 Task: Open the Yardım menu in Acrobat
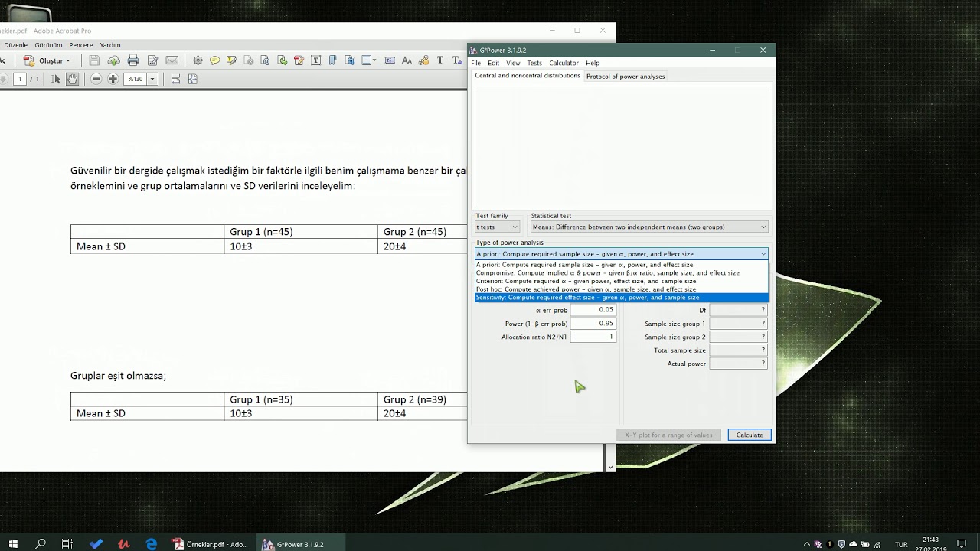click(110, 45)
